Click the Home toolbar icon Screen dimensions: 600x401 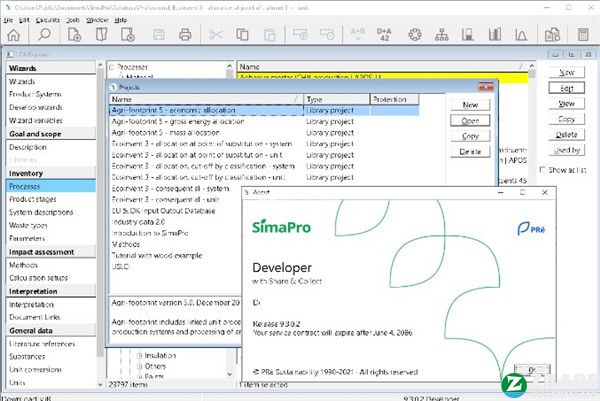tap(14, 35)
